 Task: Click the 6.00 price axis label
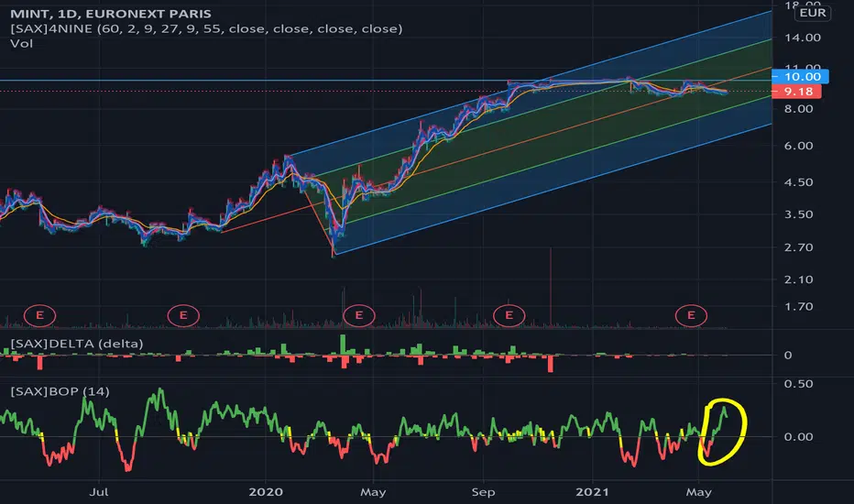tap(798, 146)
